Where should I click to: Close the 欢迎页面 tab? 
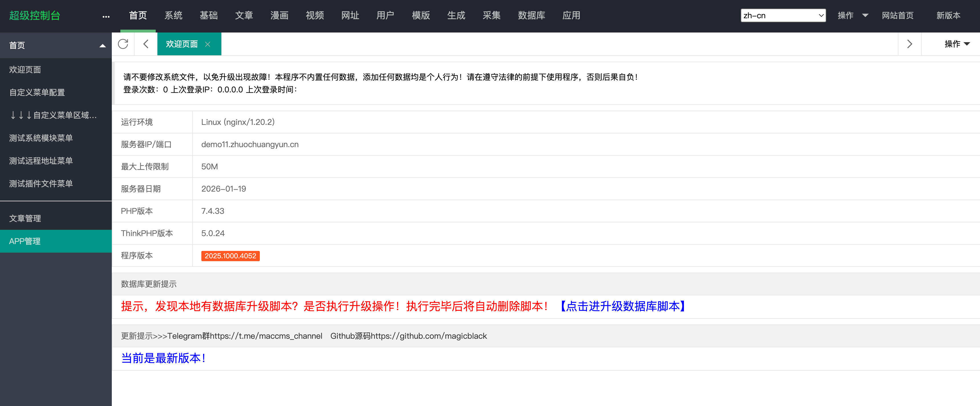208,44
